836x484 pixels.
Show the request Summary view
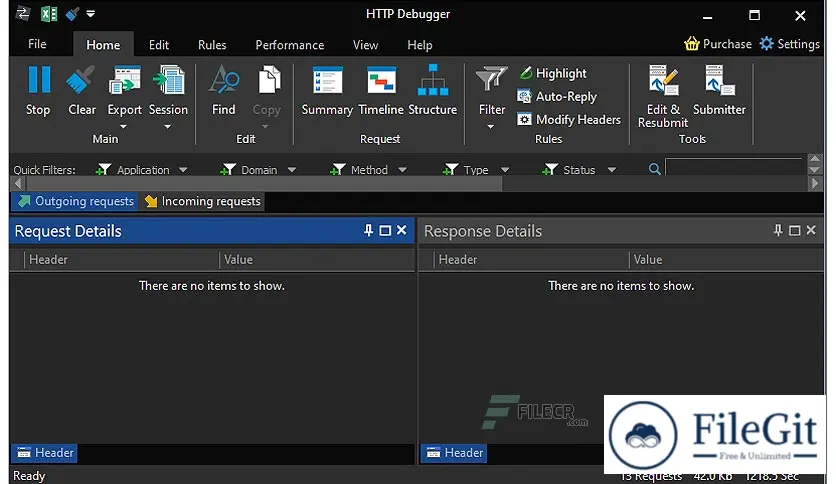pyautogui.click(x=327, y=90)
